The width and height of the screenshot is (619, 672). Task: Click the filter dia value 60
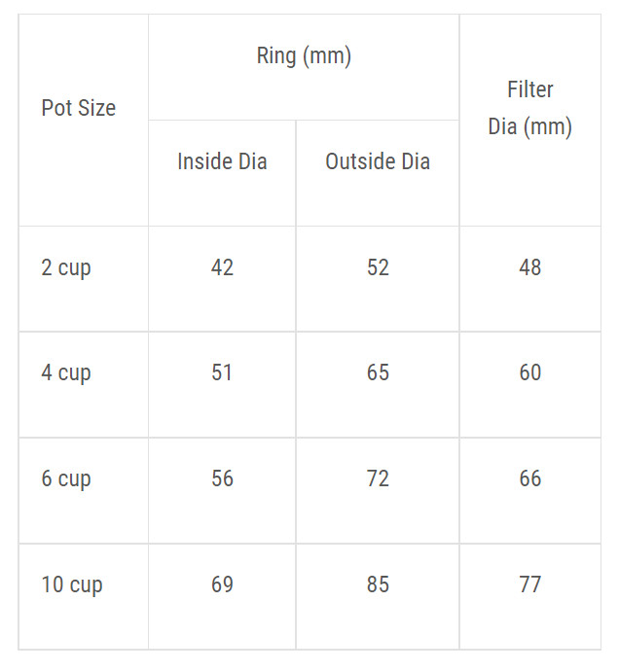(530, 372)
